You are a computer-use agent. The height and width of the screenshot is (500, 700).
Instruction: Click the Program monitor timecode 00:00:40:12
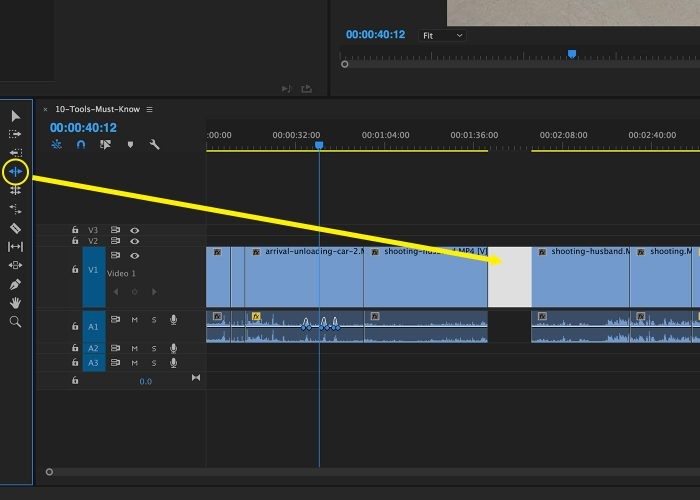click(375, 35)
